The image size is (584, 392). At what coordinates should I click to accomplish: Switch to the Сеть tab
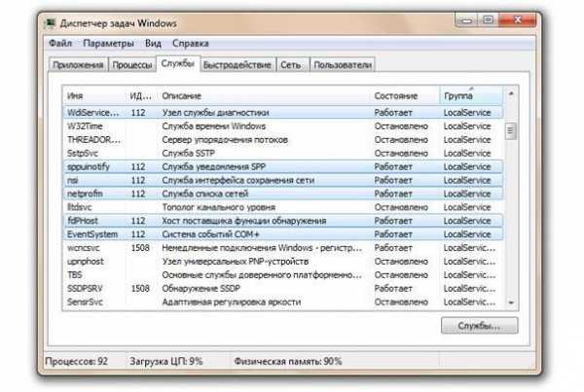coord(291,65)
